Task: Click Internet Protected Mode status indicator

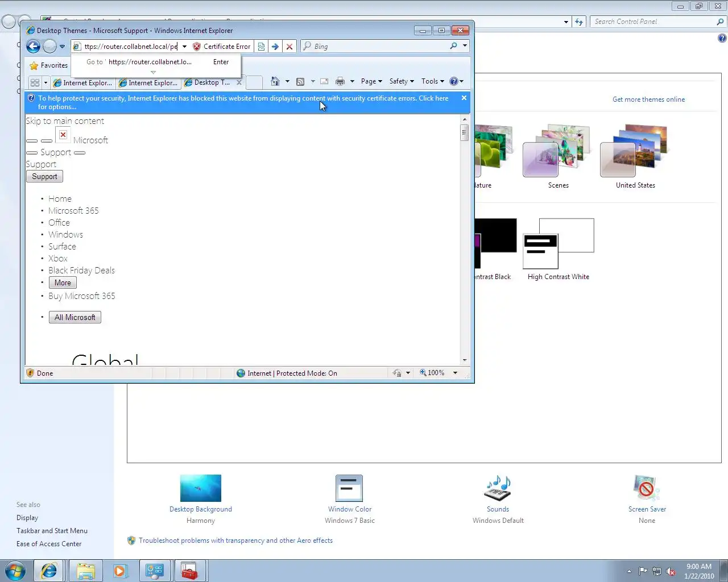Action: [x=287, y=373]
